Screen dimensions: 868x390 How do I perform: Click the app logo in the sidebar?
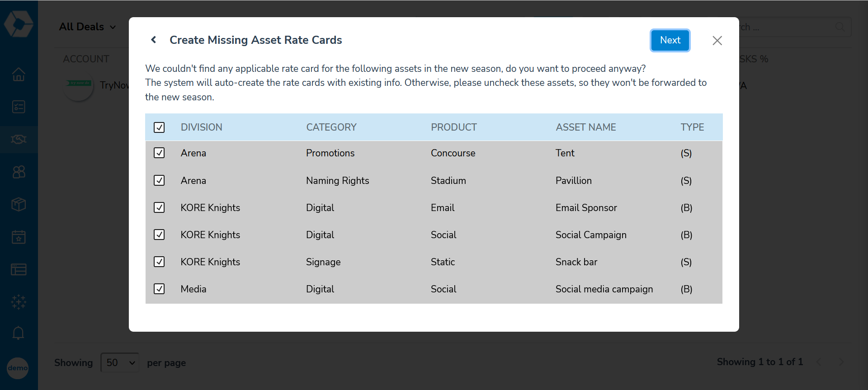pos(19,24)
